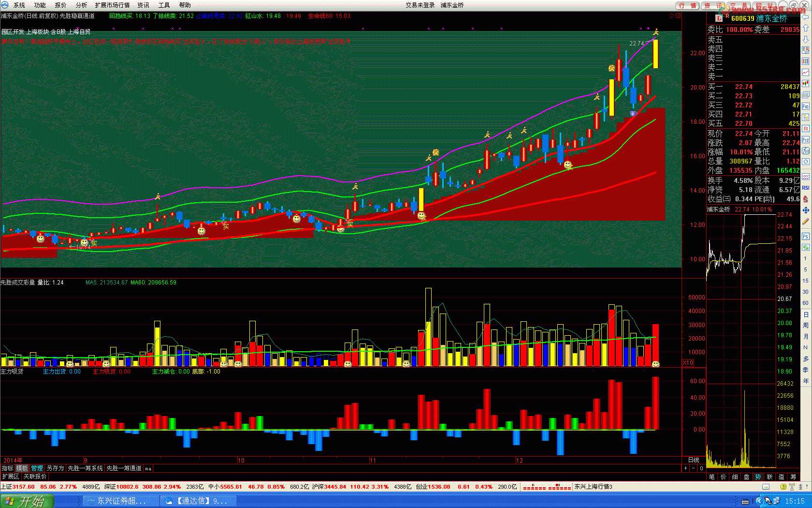Click the 笔 tab under the intraday chart
Viewport: 812px width, 508px height.
[x=712, y=477]
